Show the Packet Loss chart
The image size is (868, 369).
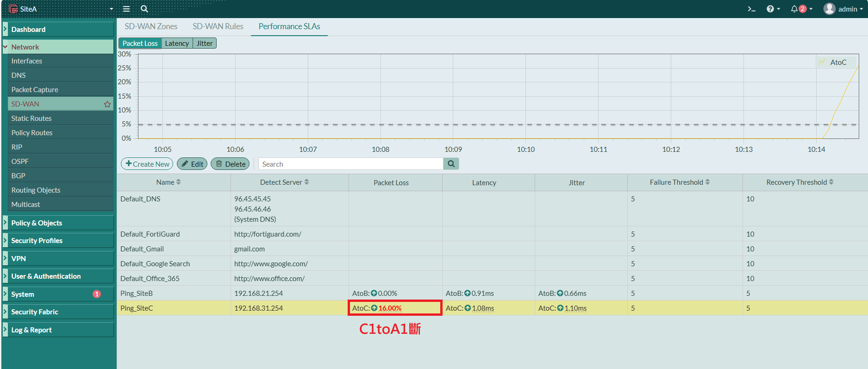[x=140, y=43]
